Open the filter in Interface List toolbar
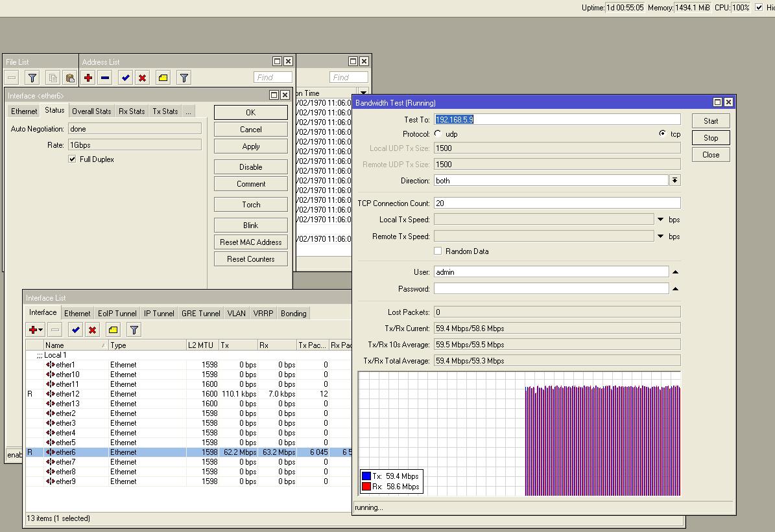The image size is (775, 532). tap(134, 329)
